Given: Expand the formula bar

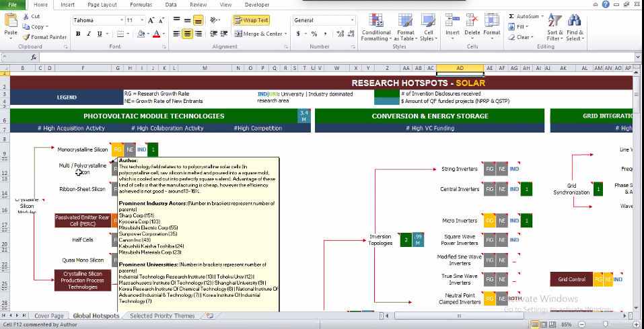Looking at the screenshot, I should click(x=638, y=57).
